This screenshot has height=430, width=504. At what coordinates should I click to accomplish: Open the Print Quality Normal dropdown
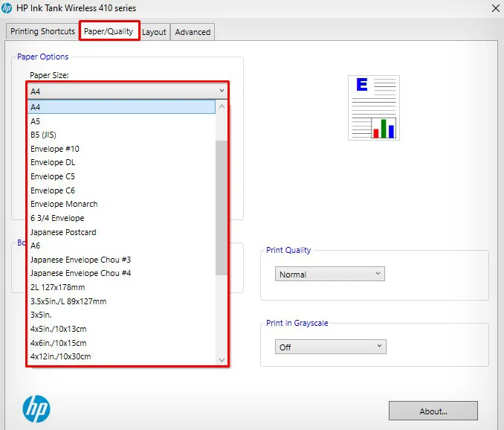coord(330,274)
